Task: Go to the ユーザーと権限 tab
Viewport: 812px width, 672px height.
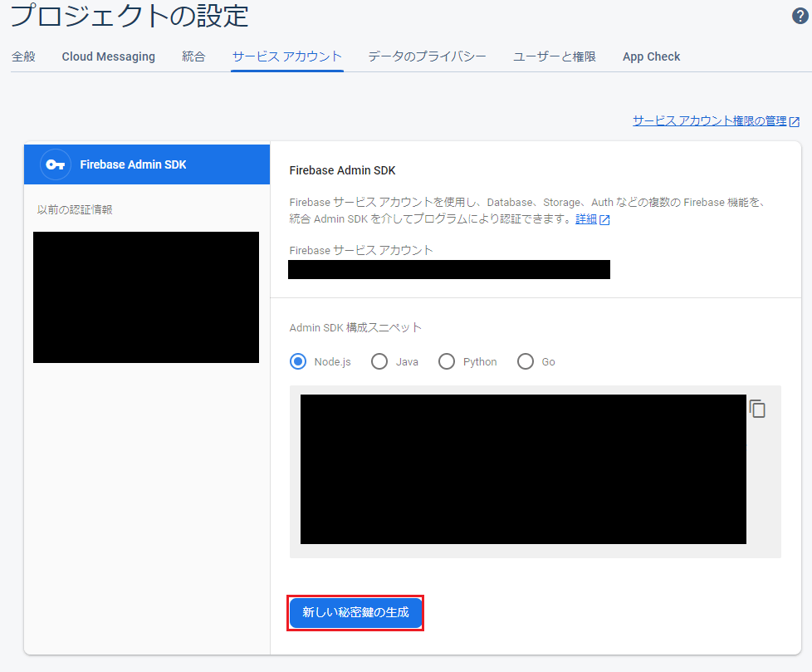Action: pyautogui.click(x=554, y=56)
